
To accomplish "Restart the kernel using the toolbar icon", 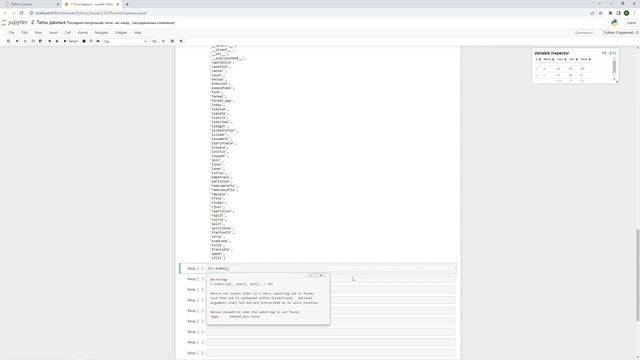I will pyautogui.click(x=91, y=41).
